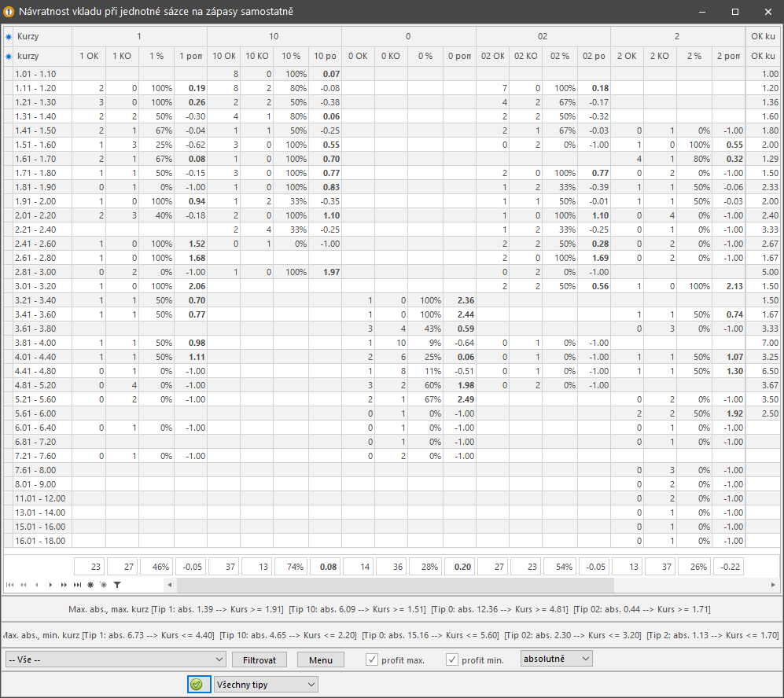
Task: Click the previous page navigator arrow
Action: [23, 585]
